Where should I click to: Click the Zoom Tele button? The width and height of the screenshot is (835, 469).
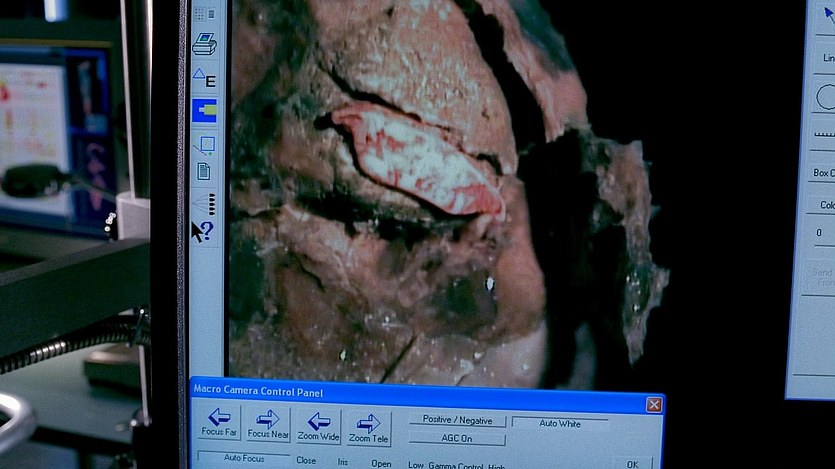click(369, 429)
